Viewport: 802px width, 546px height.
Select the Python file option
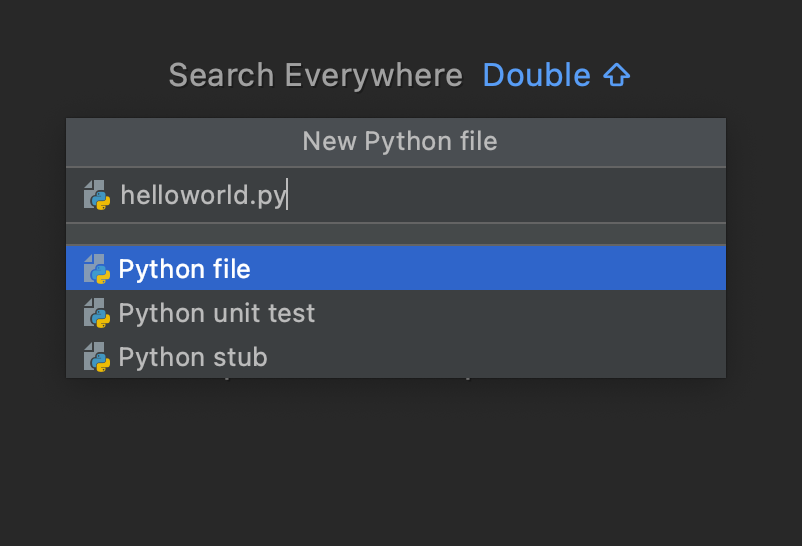395,268
